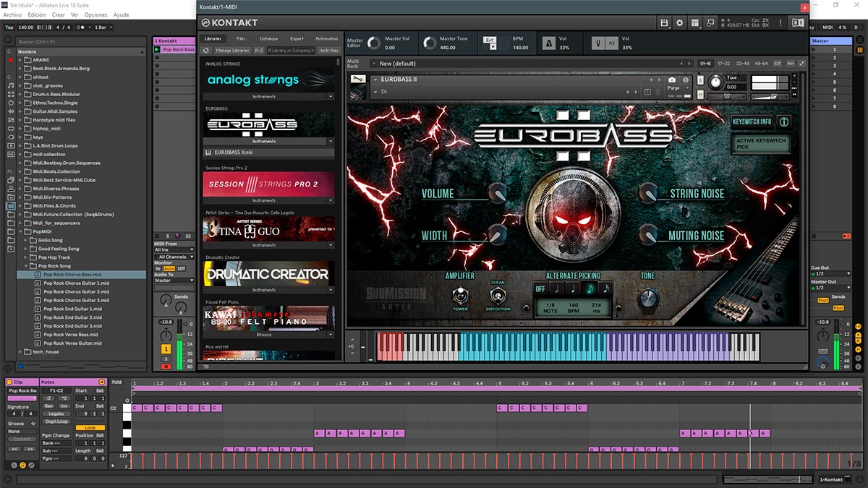The width and height of the screenshot is (868, 488).
Task: Click the EUROBASS II.nki instrument entry
Action: coord(268,153)
